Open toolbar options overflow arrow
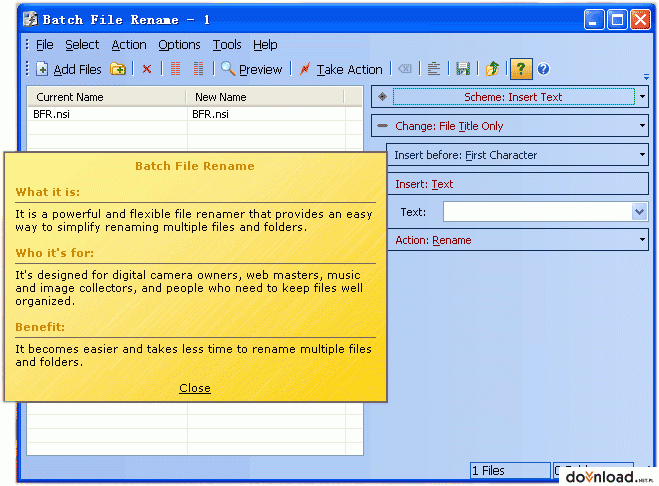Viewport: 659px width, 486px height. click(646, 77)
